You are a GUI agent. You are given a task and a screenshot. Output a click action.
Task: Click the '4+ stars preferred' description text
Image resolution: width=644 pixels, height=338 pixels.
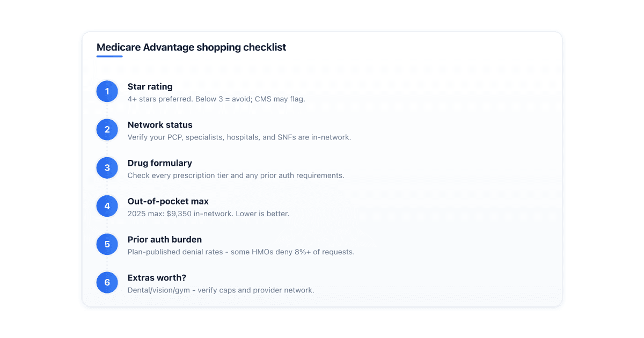pos(216,99)
